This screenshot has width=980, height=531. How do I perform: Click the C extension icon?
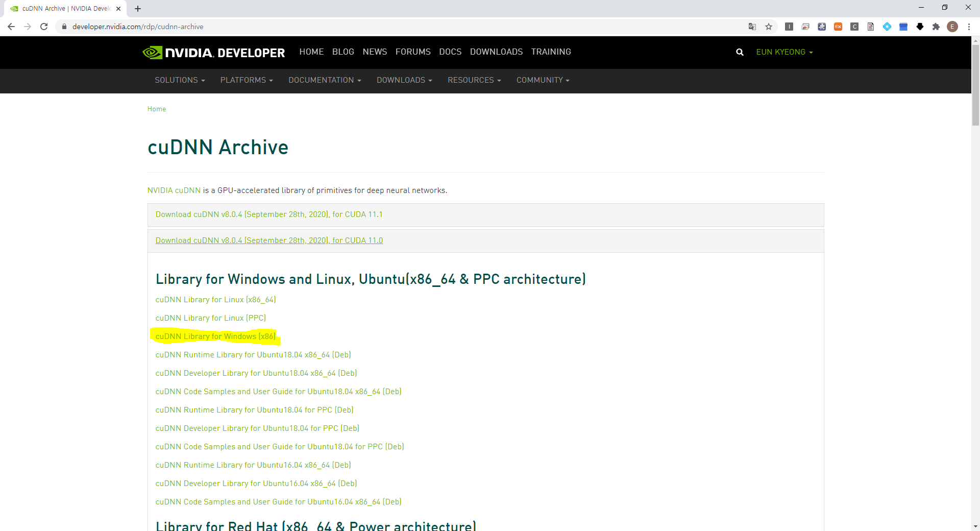click(854, 27)
